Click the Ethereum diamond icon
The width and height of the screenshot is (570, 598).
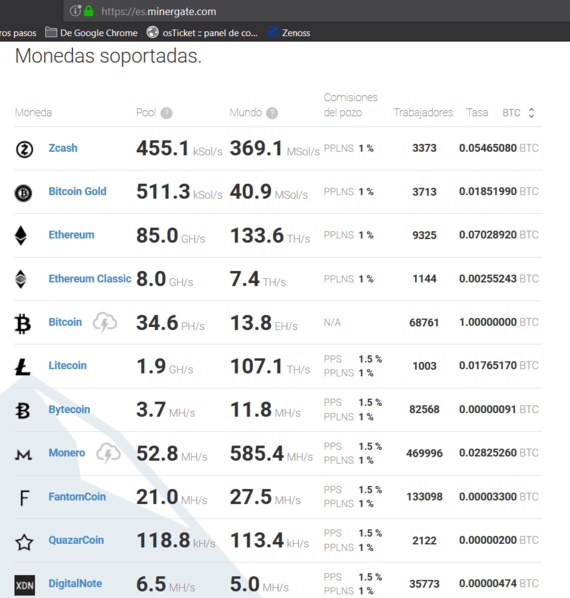pos(21,235)
